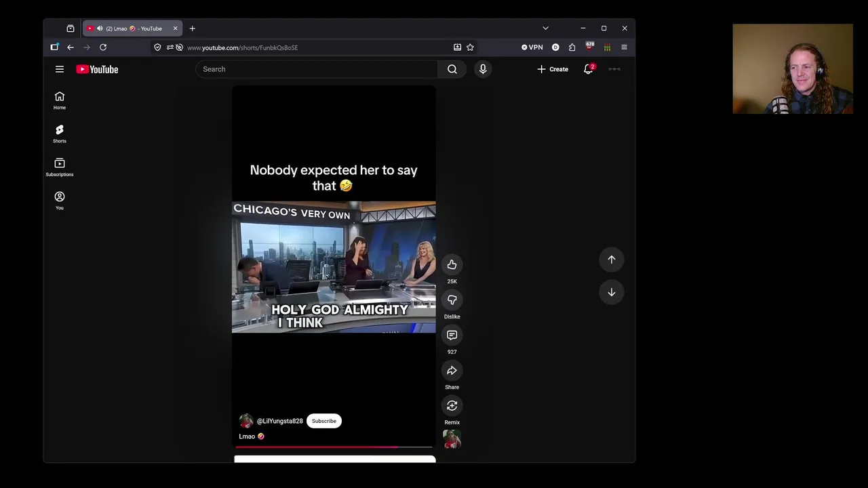The width and height of the screenshot is (868, 488).
Task: Open Shorts in the sidebar
Action: click(x=60, y=134)
